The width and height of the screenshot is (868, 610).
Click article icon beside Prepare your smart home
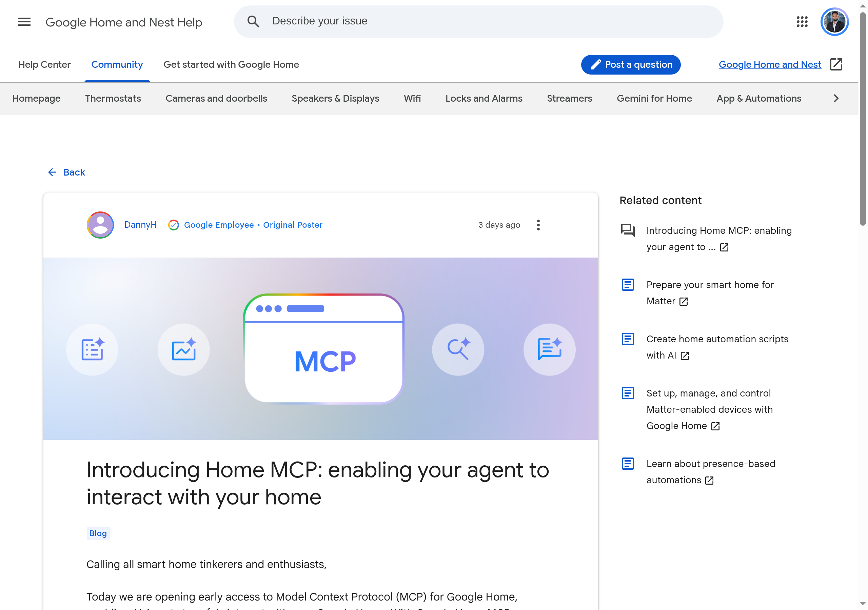628,285
